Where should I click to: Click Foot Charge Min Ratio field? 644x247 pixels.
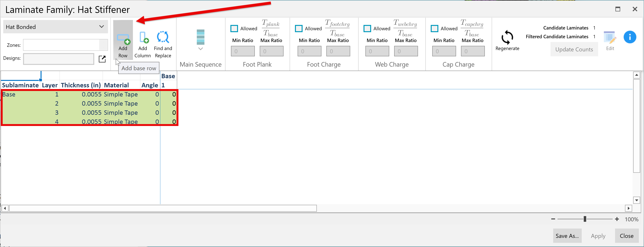[x=309, y=51]
